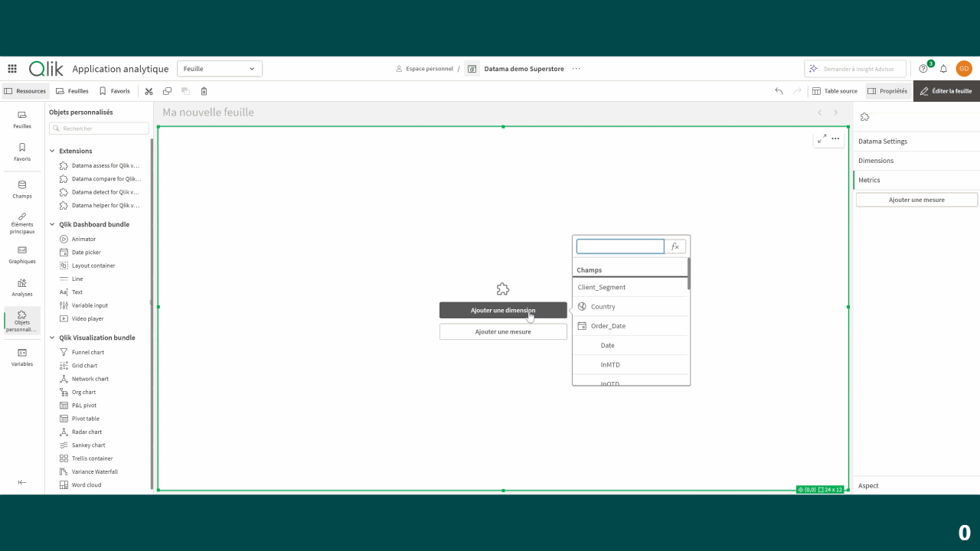This screenshot has height=551, width=980.
Task: Click Ajouter une mesure in properties panel
Action: [x=916, y=200]
